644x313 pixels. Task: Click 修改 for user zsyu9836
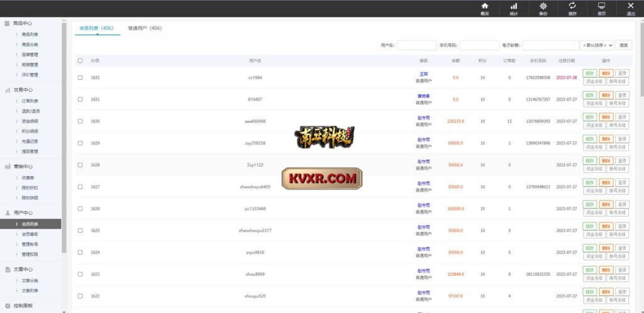tap(590, 248)
